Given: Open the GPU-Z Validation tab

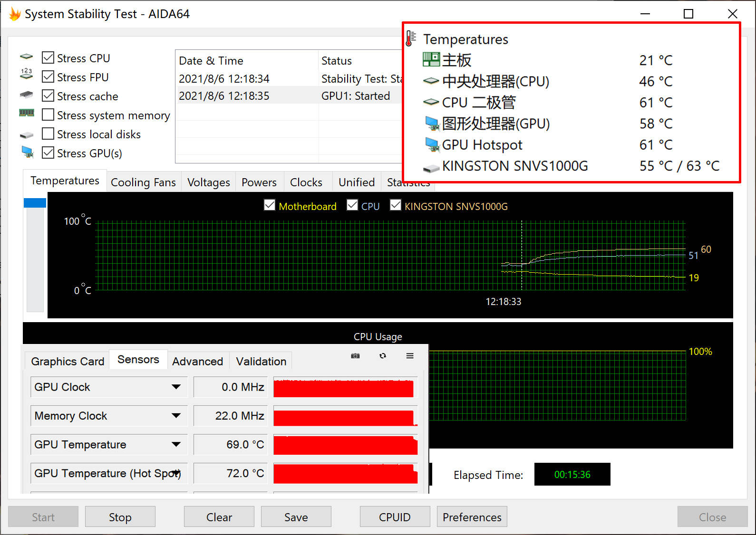Looking at the screenshot, I should (x=261, y=361).
